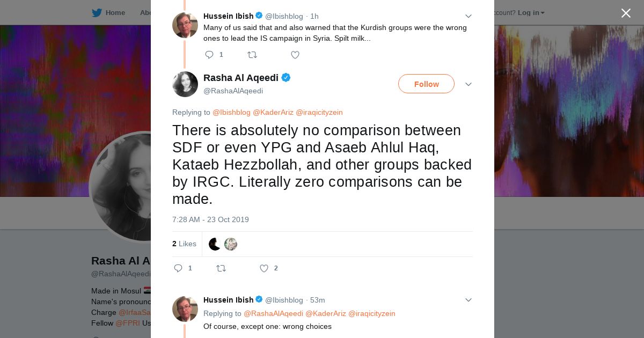Viewport: 644px width, 338px height.
Task: Open the second liker's avatar
Action: (x=231, y=244)
